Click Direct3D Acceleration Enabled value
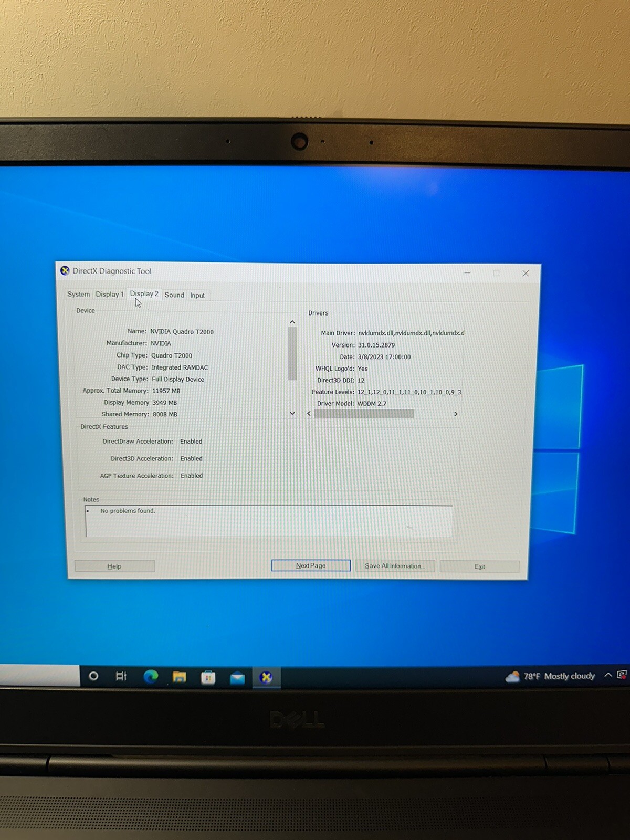Screen dimensions: 630x840 click(191, 458)
